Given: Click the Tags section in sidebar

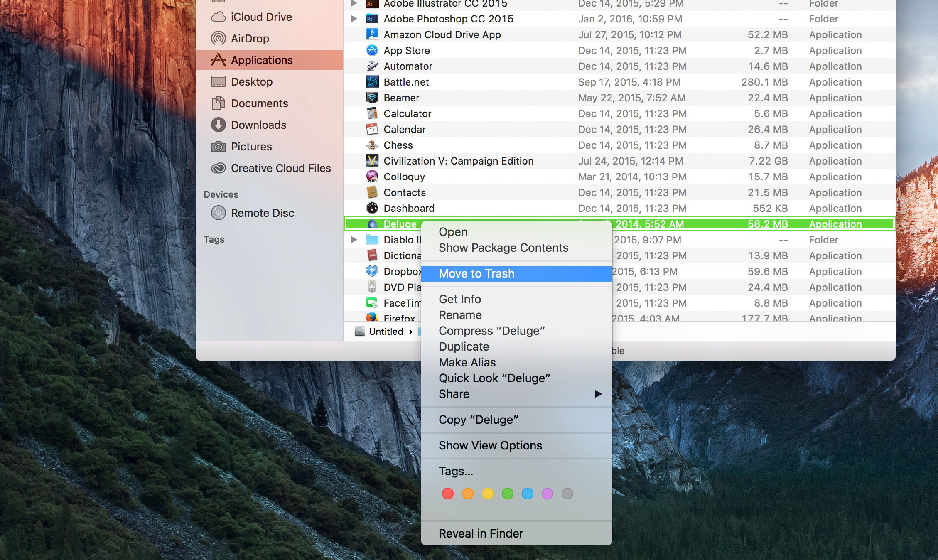Looking at the screenshot, I should click(214, 239).
